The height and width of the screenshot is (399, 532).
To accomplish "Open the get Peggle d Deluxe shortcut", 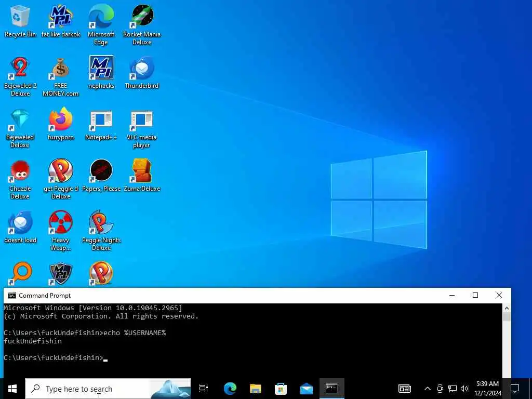I will [x=60, y=179].
